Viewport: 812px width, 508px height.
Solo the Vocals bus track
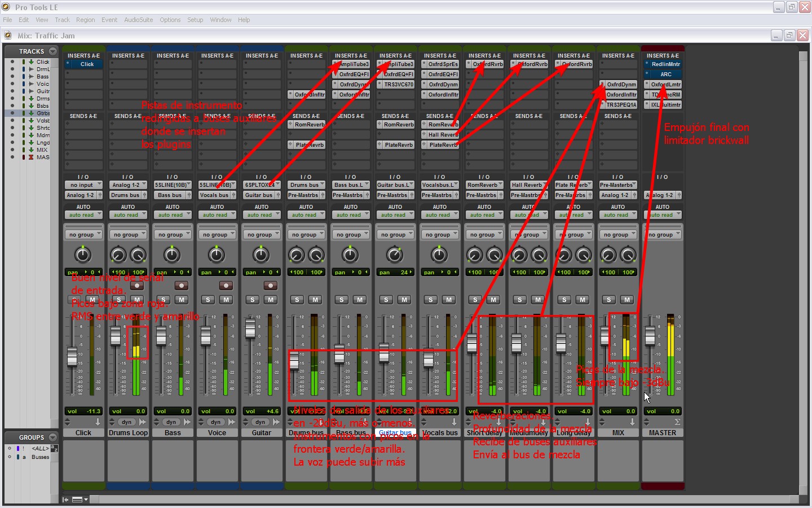point(431,300)
